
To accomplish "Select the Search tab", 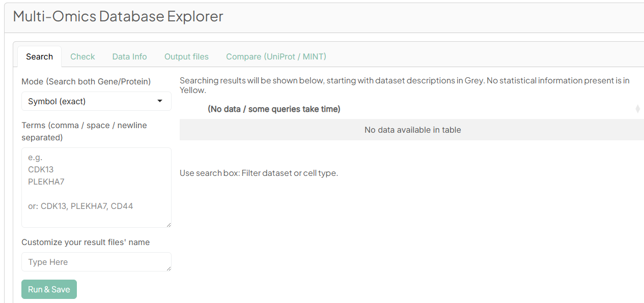I will pyautogui.click(x=39, y=56).
